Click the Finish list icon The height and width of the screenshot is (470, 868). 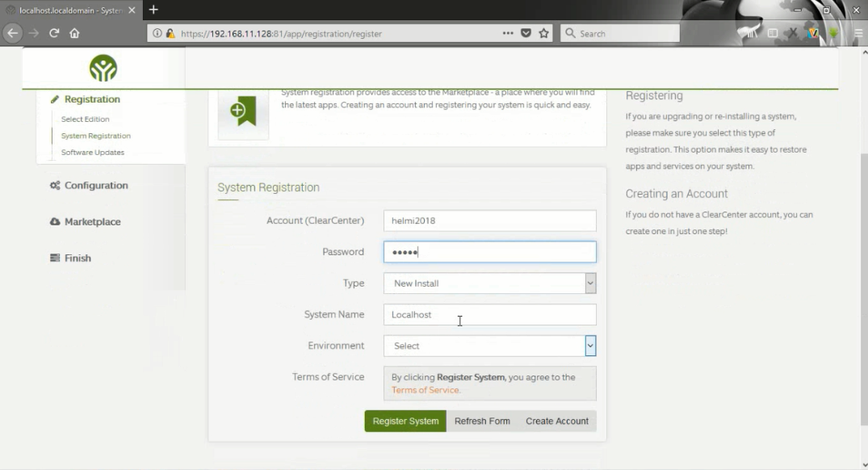point(55,258)
